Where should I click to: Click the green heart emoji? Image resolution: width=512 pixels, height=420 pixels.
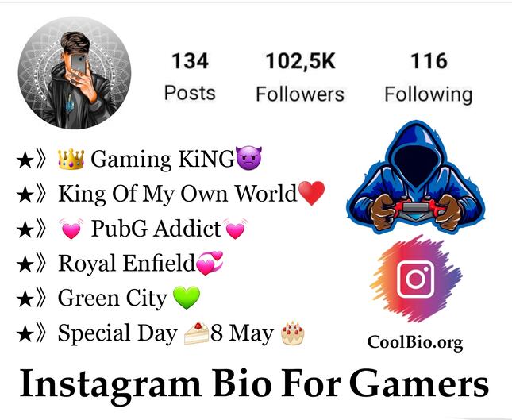186,298
